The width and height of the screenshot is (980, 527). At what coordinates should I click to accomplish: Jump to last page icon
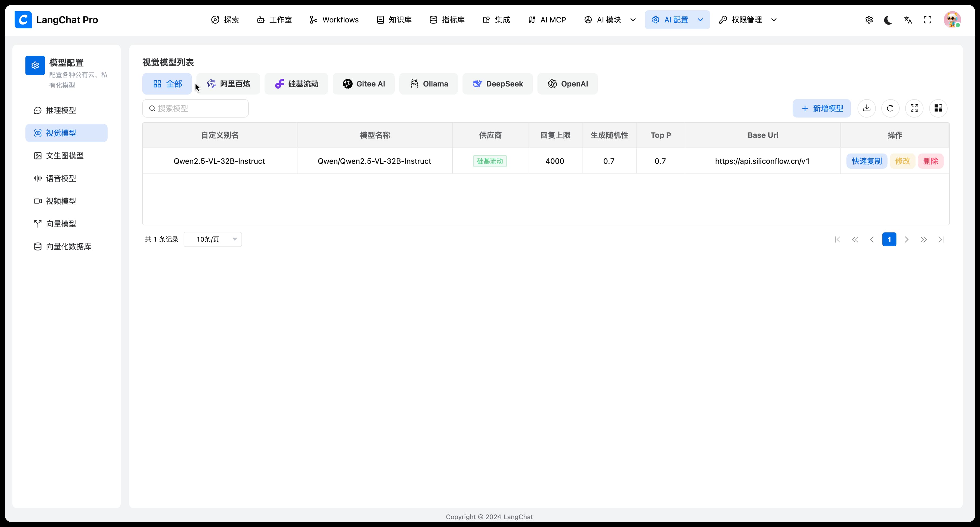pos(941,239)
